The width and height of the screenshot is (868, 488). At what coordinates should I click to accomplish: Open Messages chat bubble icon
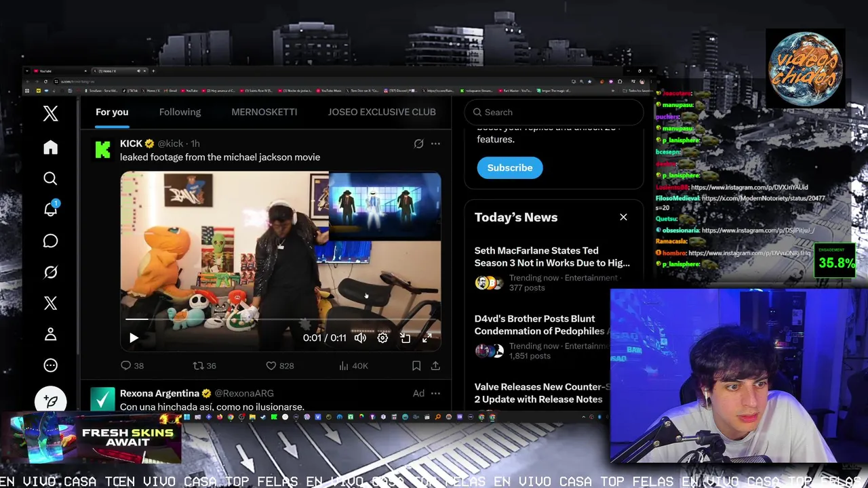50,241
